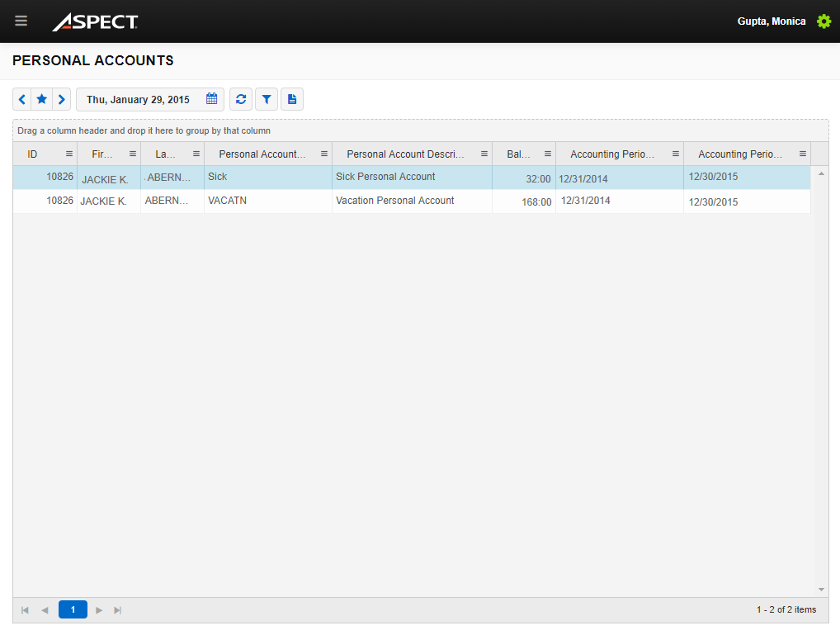Go to the previous day arrow

(21, 98)
